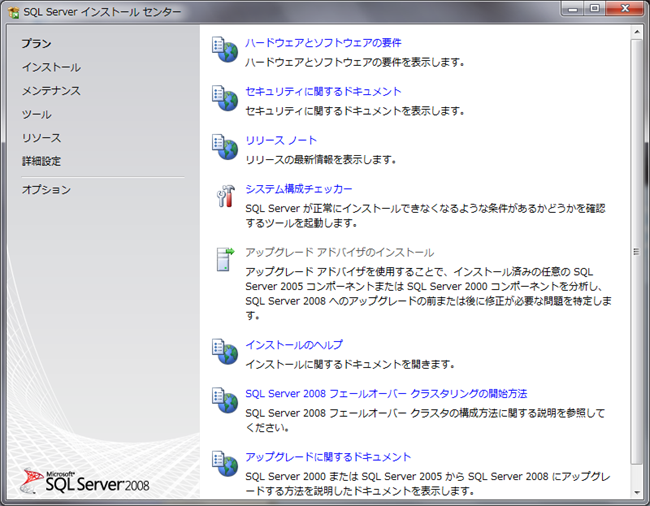
Task: Click the icon beside アップグレードに関するドキュメント
Action: (225, 464)
